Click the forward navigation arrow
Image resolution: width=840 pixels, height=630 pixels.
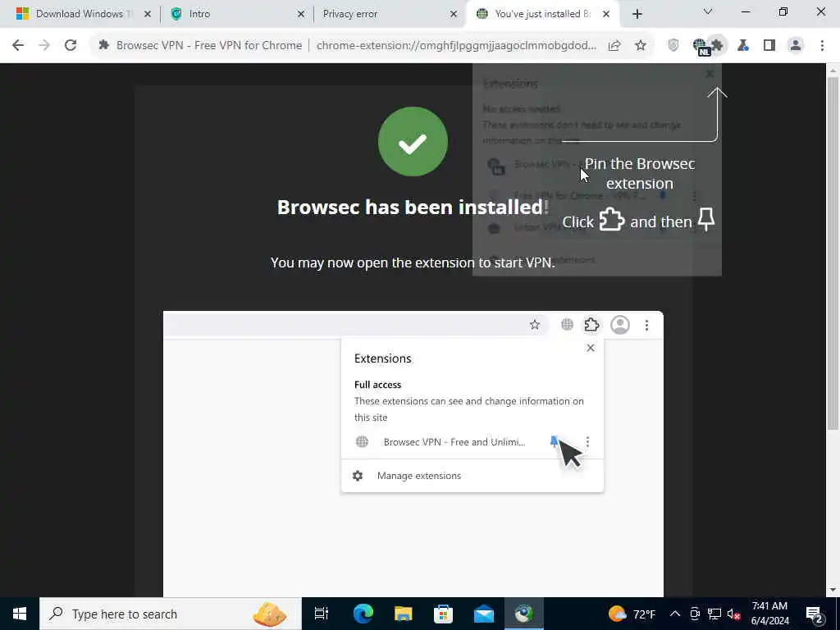click(44, 46)
